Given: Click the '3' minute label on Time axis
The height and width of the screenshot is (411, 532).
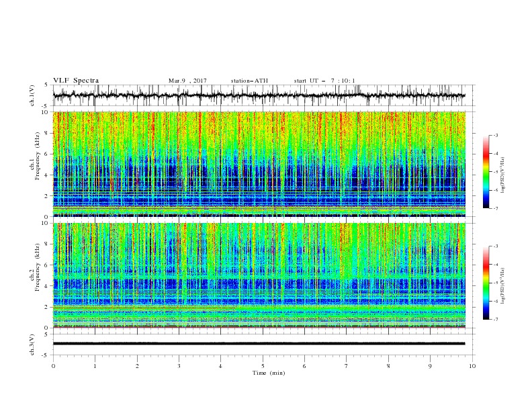Looking at the screenshot, I should 179,366.
